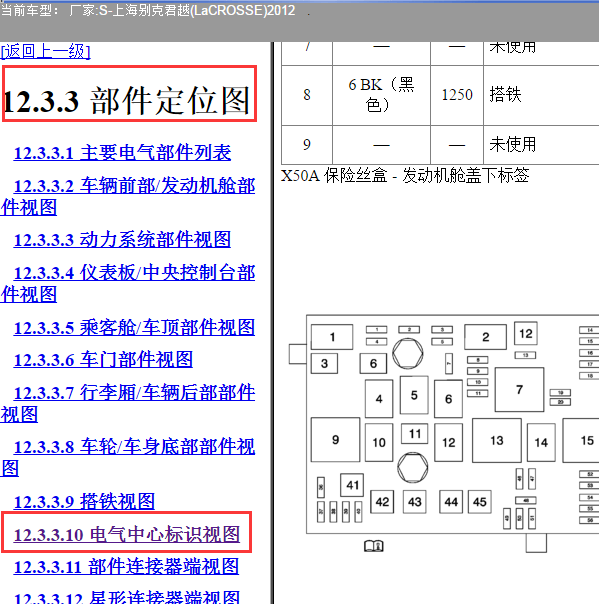This screenshot has width=599, height=604.
Task: Open 12.3.3.2 车辆前部/发动机舱部件视图
Action: (128, 197)
